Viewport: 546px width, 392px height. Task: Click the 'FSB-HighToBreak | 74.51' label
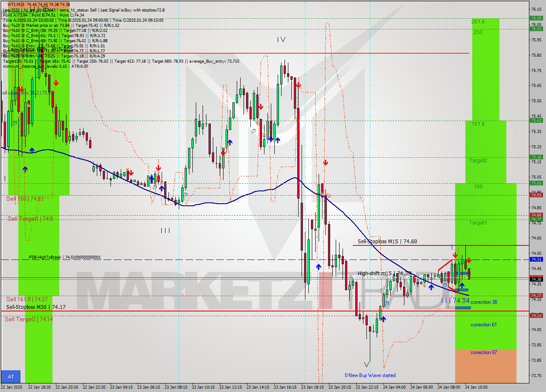(x=65, y=257)
